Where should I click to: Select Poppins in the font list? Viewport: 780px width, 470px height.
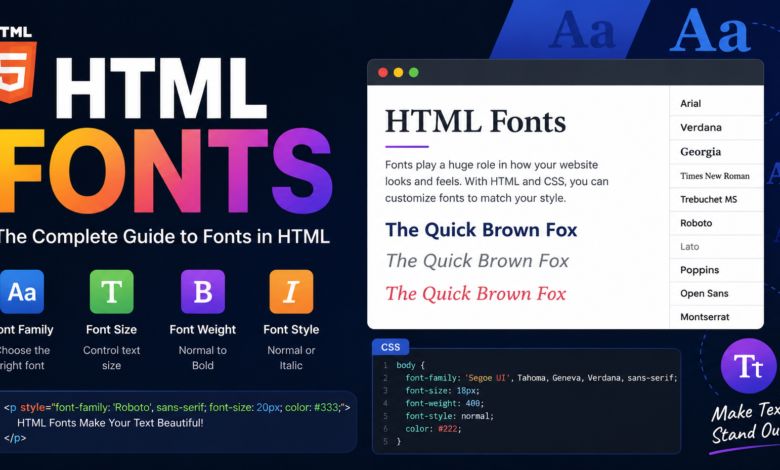[x=716, y=270]
